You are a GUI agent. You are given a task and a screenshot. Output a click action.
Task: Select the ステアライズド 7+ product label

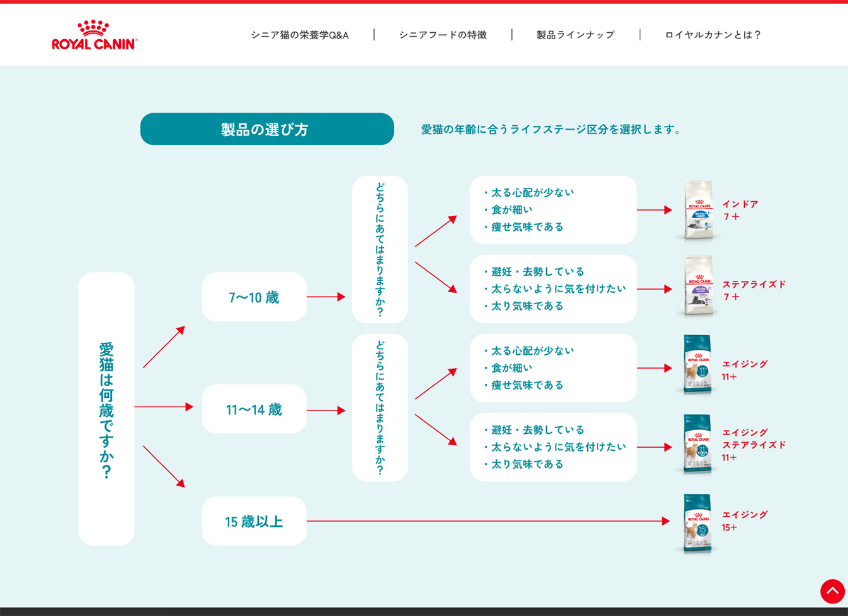[x=754, y=290]
